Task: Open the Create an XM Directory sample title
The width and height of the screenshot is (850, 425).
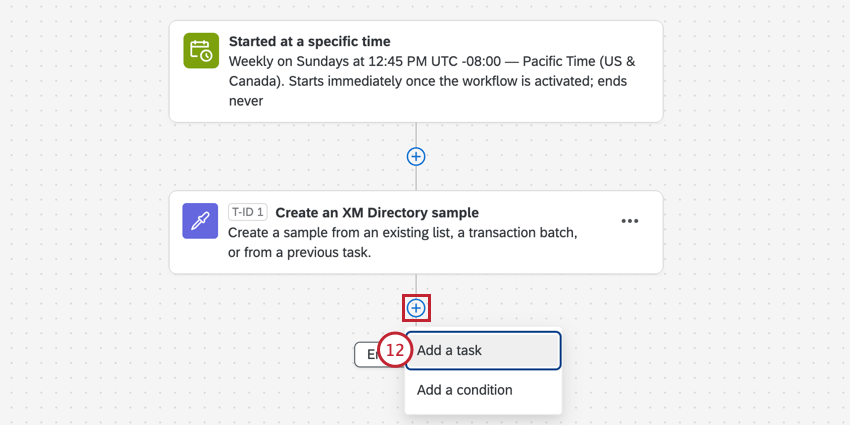Action: click(x=377, y=212)
